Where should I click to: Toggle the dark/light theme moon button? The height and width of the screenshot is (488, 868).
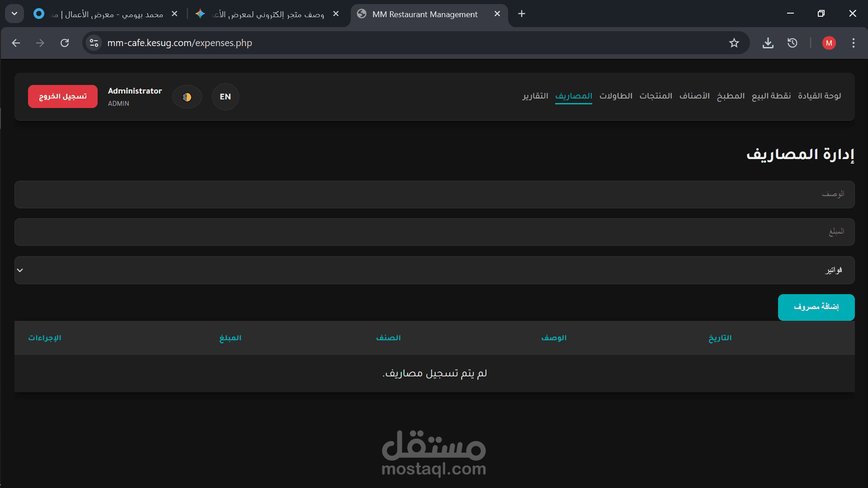187,97
